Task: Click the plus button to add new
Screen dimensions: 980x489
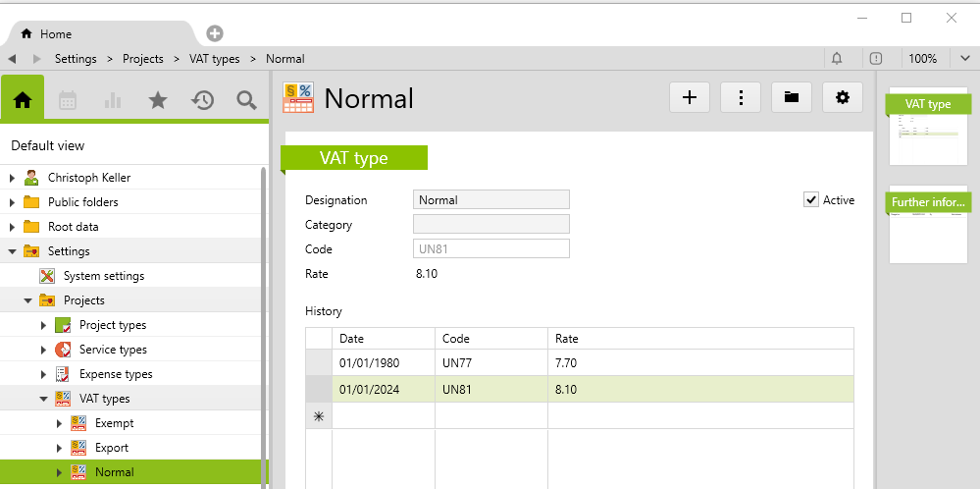Action: pos(690,97)
